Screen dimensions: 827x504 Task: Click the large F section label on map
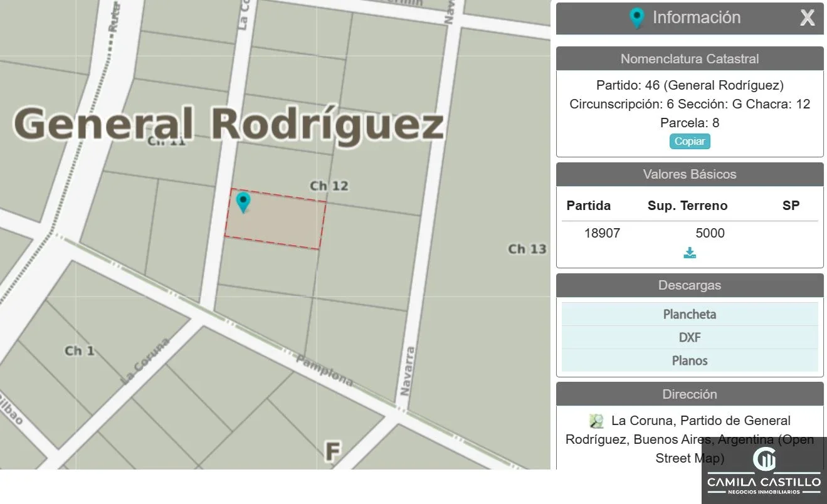tap(333, 451)
